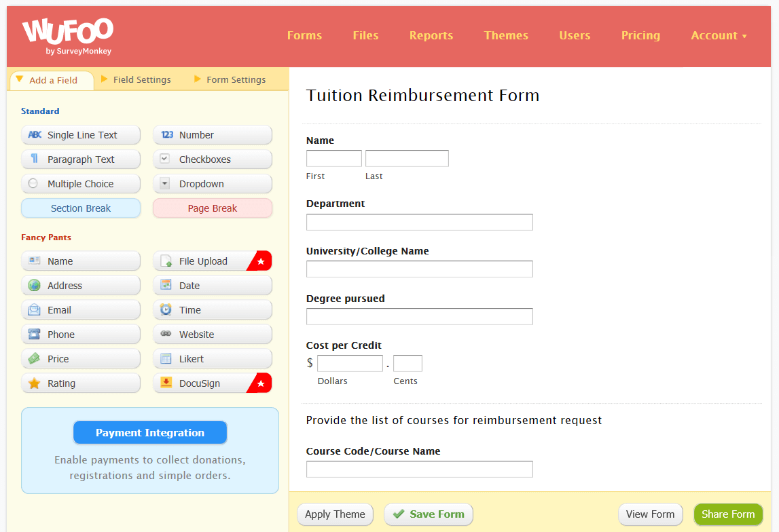
Task: Add a Checkboxes field
Action: point(212,159)
